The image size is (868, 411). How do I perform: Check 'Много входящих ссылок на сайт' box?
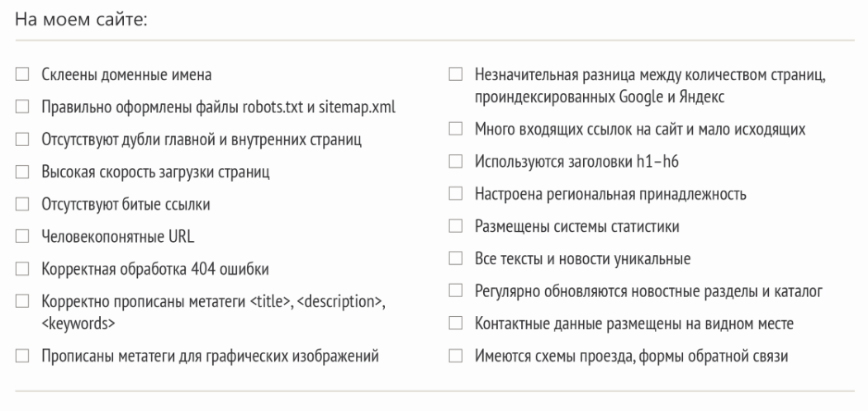click(x=456, y=129)
